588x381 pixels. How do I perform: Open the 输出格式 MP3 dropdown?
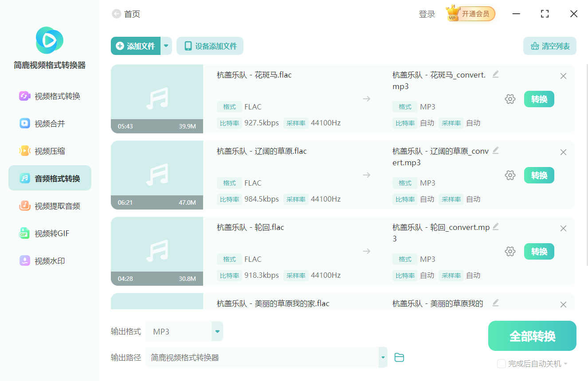[217, 331]
